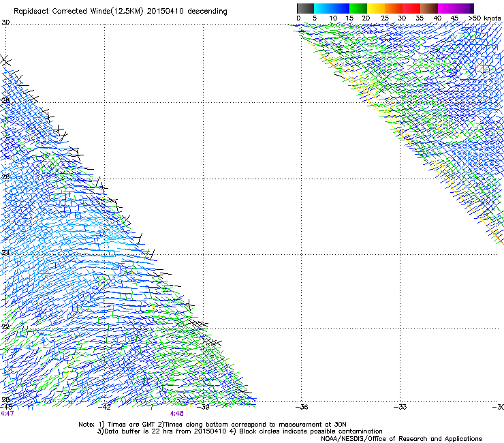Click the 'NOAA/NESDIS/Office of Research and Applications' credit
The image size is (504, 443).
pos(401,439)
